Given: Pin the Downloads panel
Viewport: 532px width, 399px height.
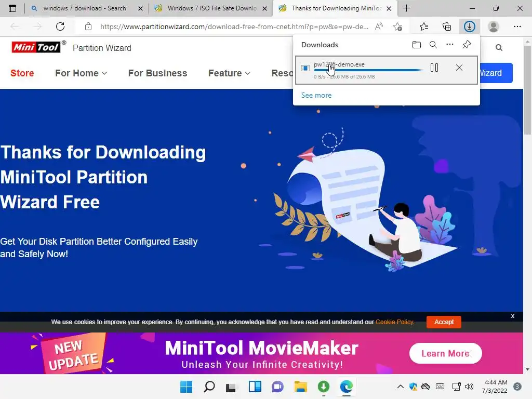Looking at the screenshot, I should 467,45.
